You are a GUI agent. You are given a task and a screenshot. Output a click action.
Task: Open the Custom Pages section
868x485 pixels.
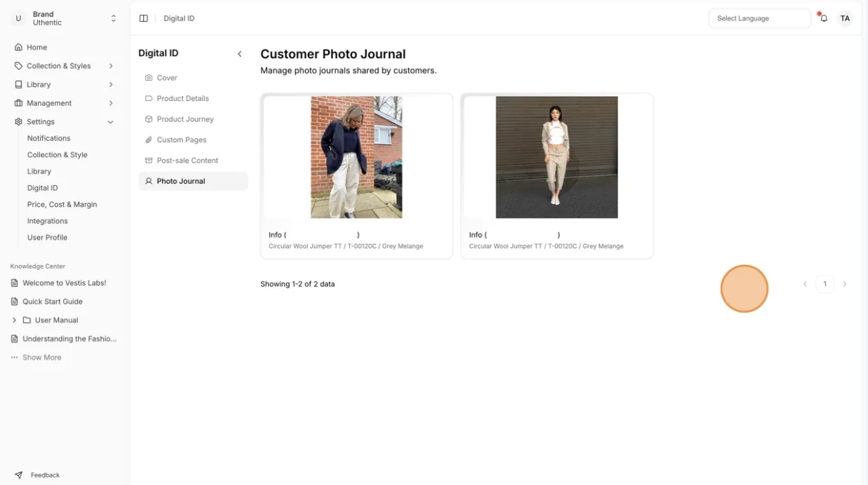194,140
